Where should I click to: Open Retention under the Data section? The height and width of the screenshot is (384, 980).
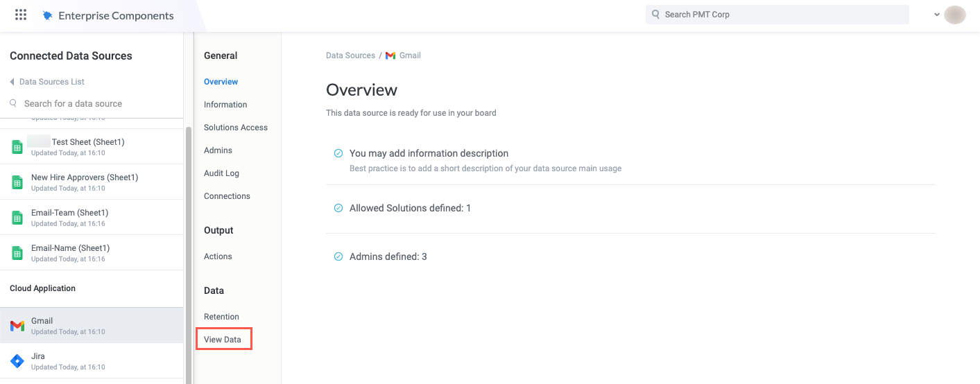tap(221, 317)
